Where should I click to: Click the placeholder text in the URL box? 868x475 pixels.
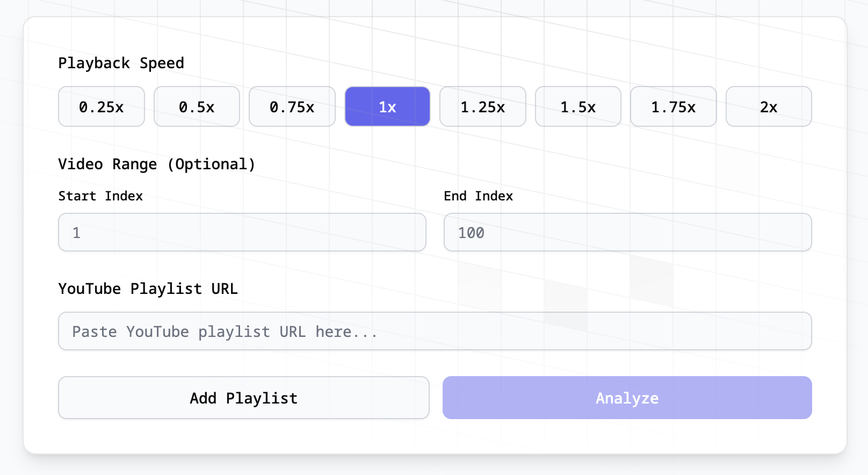pos(225,332)
